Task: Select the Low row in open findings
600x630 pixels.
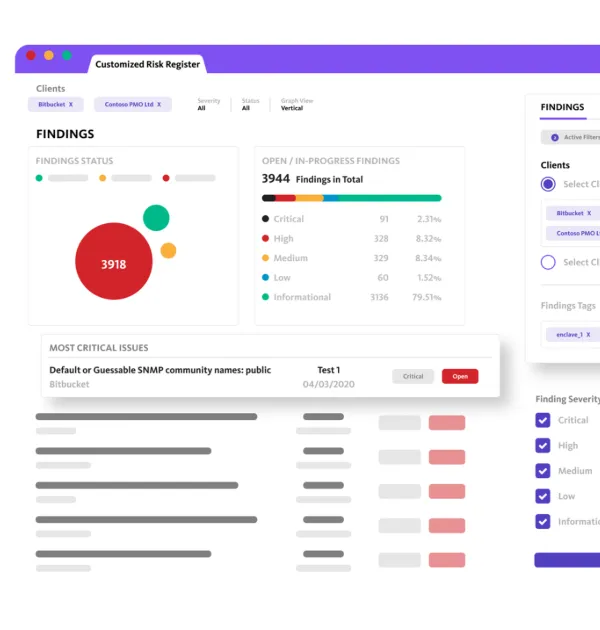Action: coord(352,278)
